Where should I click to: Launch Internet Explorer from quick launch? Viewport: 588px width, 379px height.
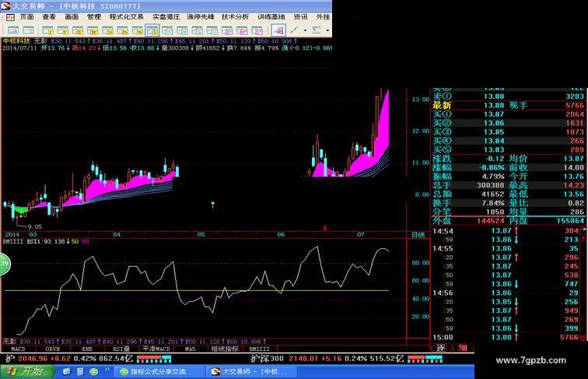point(67,372)
